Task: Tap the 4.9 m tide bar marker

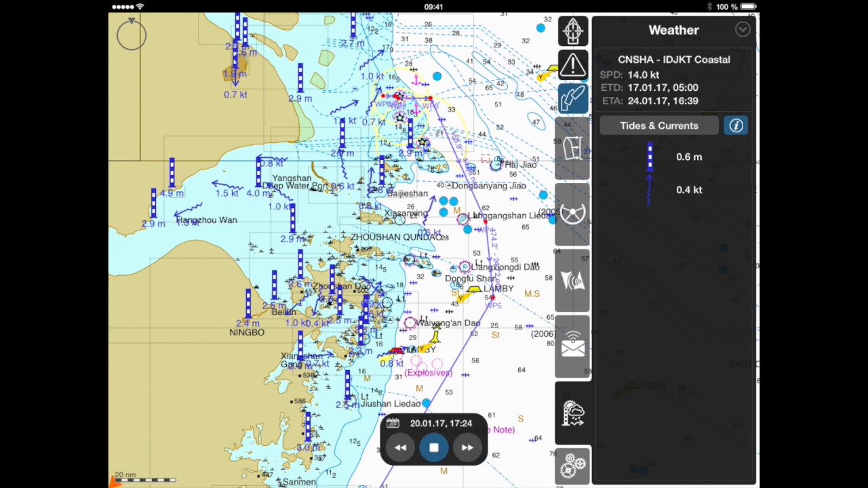Action: coord(172,174)
